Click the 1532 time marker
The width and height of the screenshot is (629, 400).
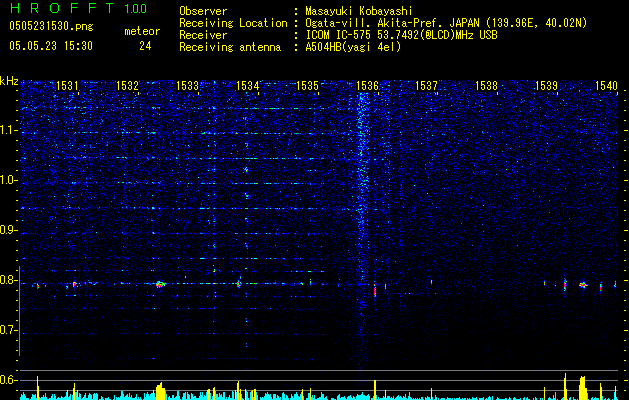pos(127,85)
